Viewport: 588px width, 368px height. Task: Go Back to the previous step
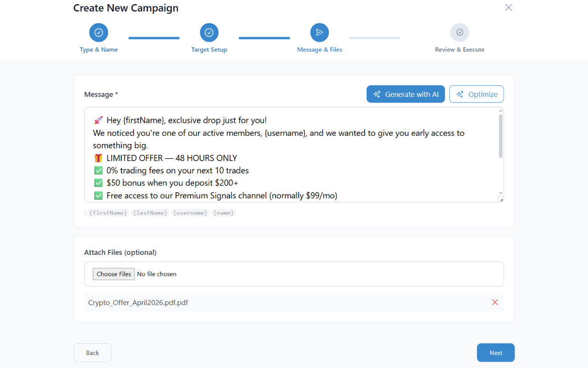(x=92, y=353)
